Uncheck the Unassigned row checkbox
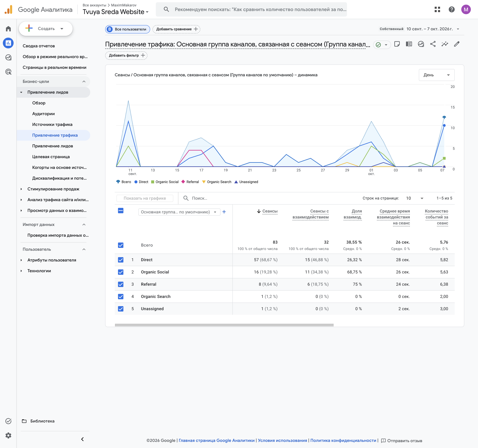The width and height of the screenshot is (478, 448). pyautogui.click(x=121, y=309)
